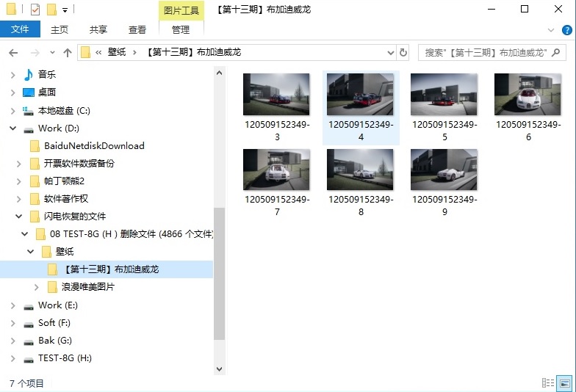
Task: Select Work (D:) drive in tree
Action: (x=59, y=128)
